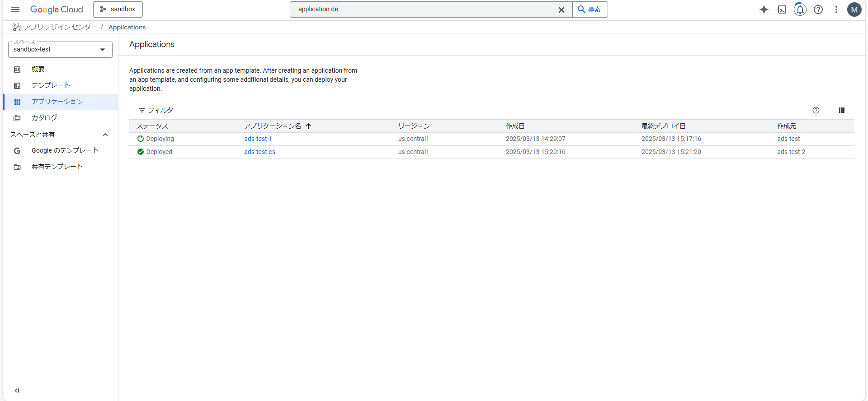This screenshot has height=401, width=868.
Task: Open the table help icon
Action: tap(816, 110)
